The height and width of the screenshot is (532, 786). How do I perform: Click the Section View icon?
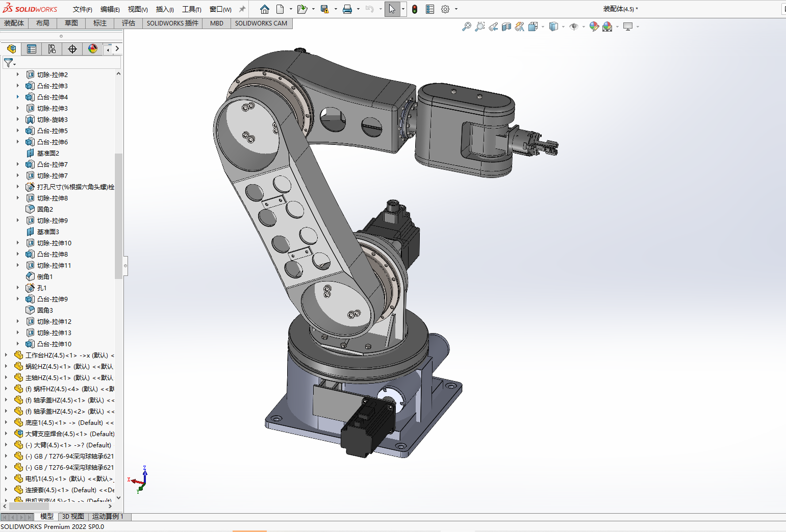pos(506,27)
